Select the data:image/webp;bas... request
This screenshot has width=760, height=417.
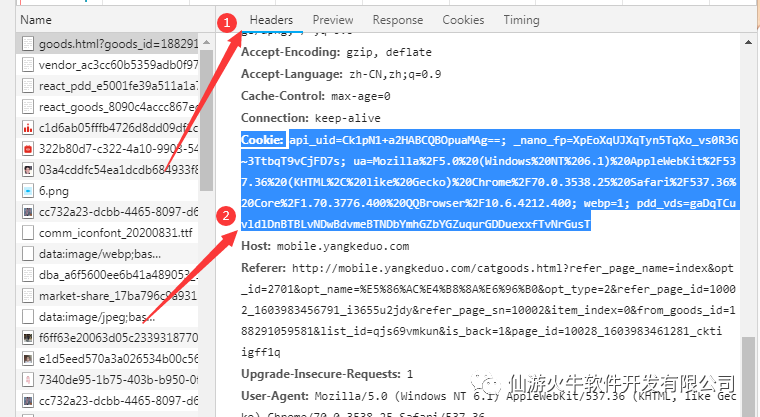click(x=109, y=254)
